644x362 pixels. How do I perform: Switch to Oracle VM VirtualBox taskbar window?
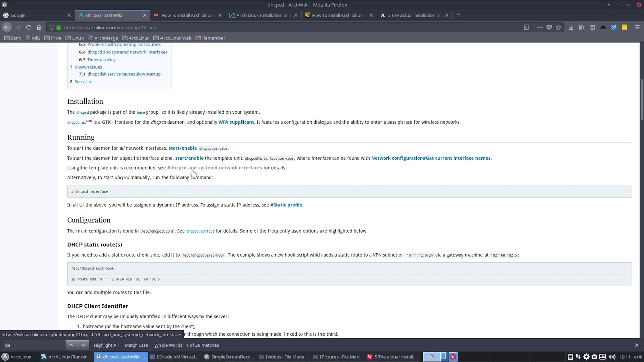pos(174,357)
